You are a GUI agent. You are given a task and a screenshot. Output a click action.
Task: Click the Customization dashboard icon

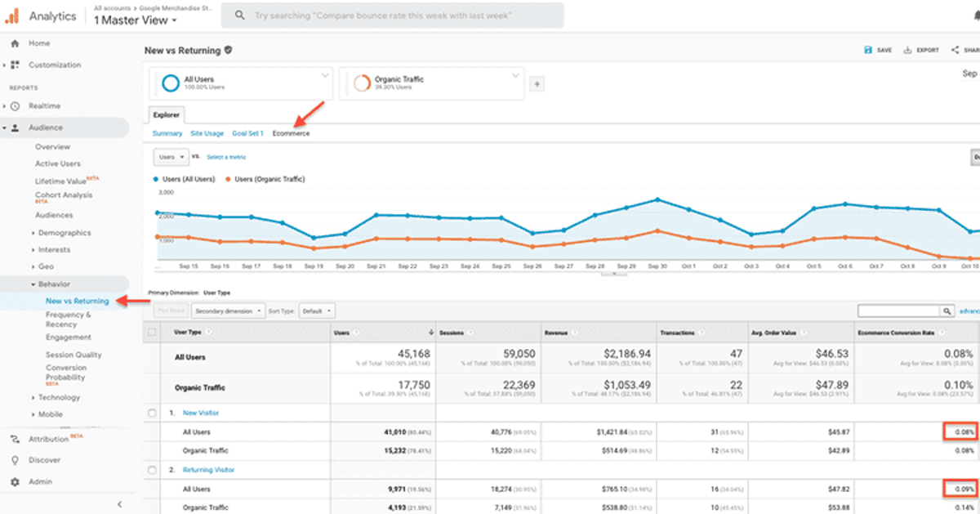coord(15,65)
